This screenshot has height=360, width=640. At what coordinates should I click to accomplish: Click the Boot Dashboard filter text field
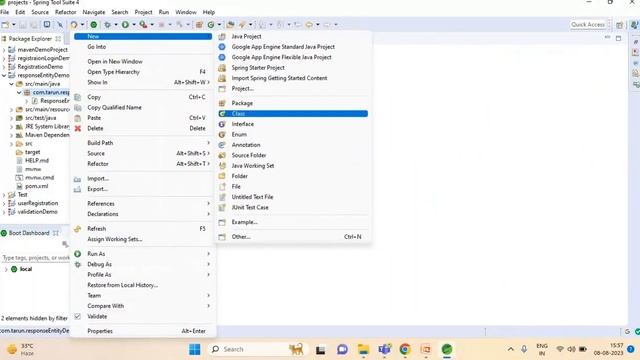36,258
